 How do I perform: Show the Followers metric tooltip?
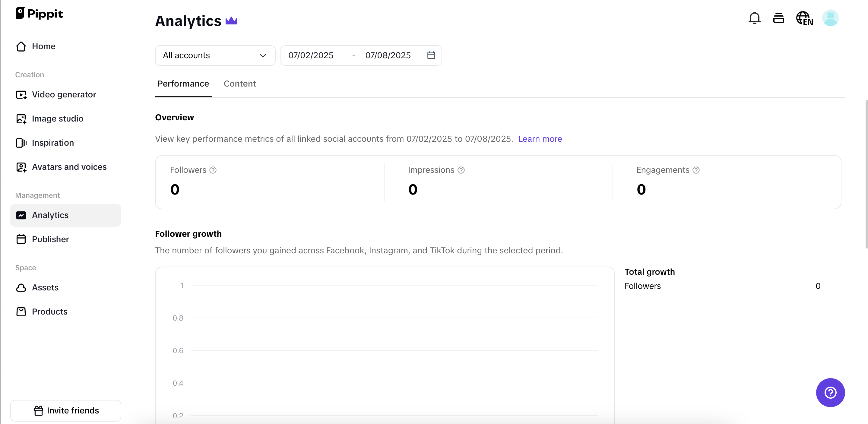click(x=213, y=170)
